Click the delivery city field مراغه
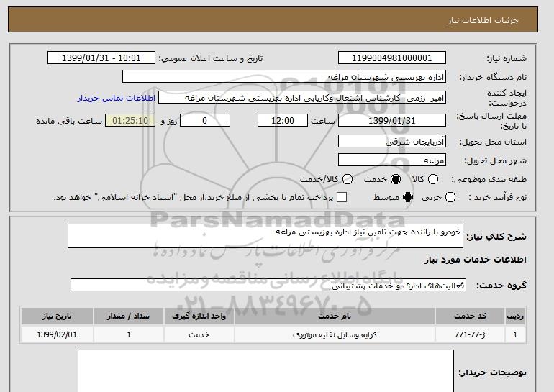Image resolution: width=554 pixels, height=392 pixels. [392, 160]
